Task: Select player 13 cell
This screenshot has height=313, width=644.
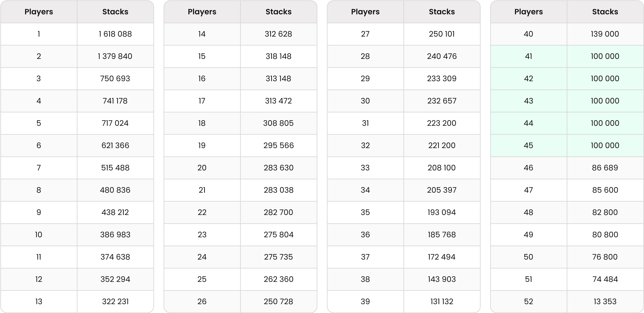Action: point(39,302)
